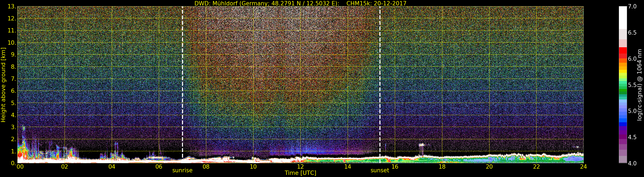Click the '10' tick on the time axis
The width and height of the screenshot is (644, 177).
click(253, 166)
